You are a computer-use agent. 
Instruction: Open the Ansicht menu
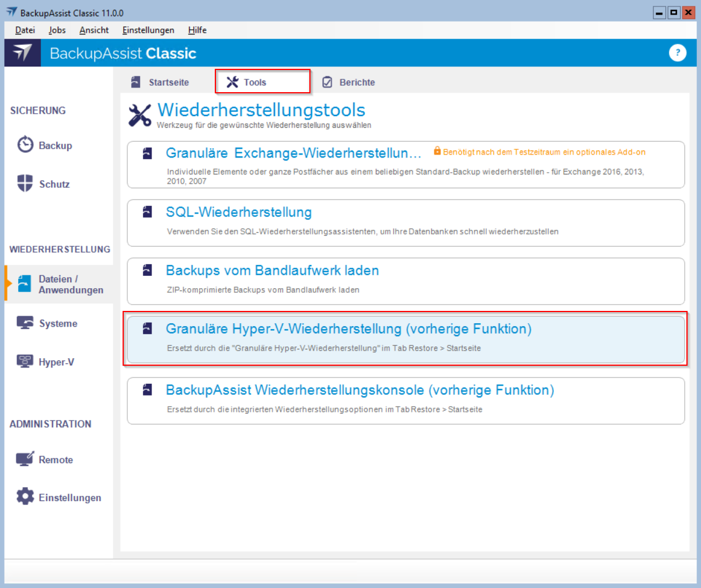point(94,30)
